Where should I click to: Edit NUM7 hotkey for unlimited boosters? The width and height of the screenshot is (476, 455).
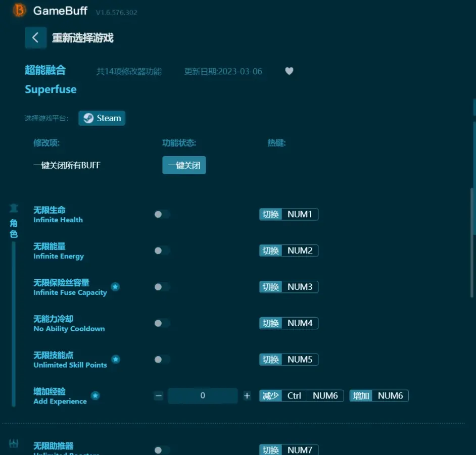tap(289, 450)
